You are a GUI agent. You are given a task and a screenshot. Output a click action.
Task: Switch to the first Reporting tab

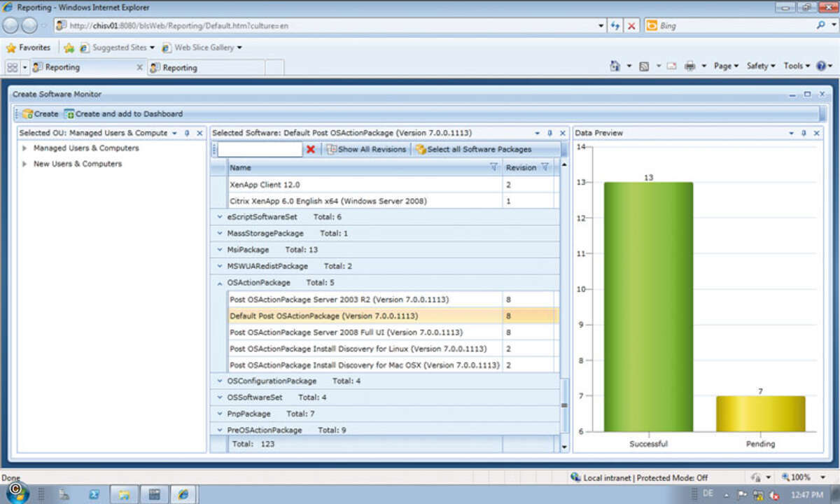pyautogui.click(x=87, y=67)
